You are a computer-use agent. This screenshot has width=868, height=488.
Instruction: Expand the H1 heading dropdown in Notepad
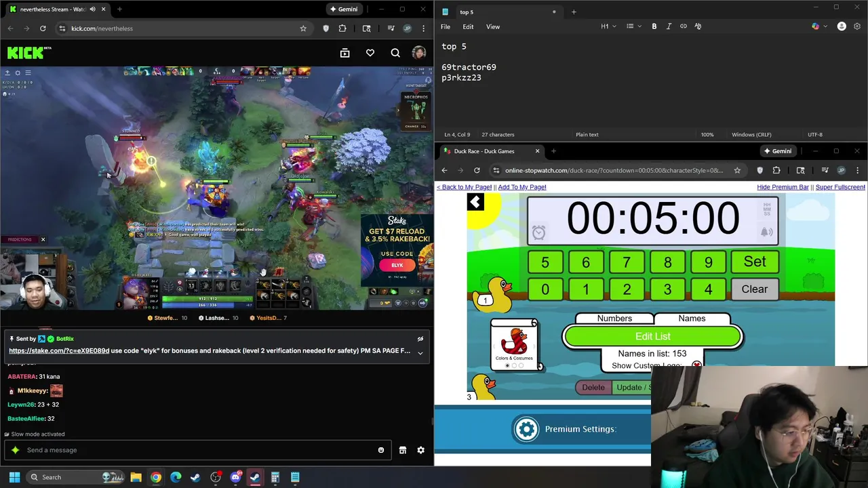[608, 26]
